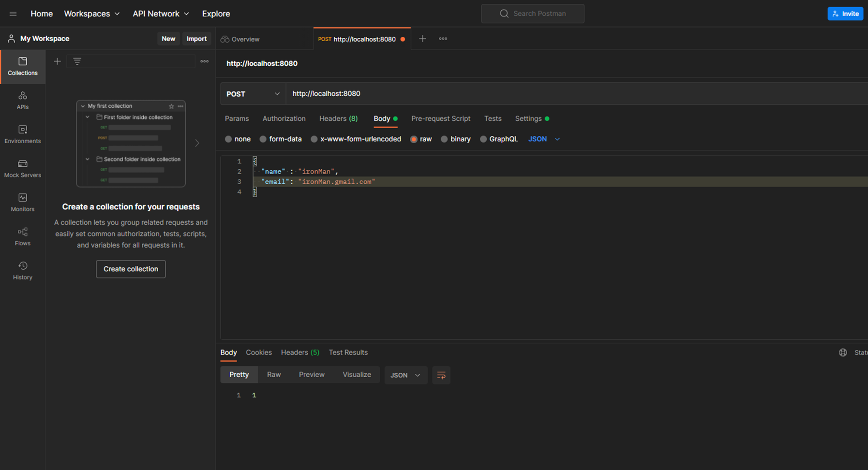Open the POST method dropdown

(253, 94)
